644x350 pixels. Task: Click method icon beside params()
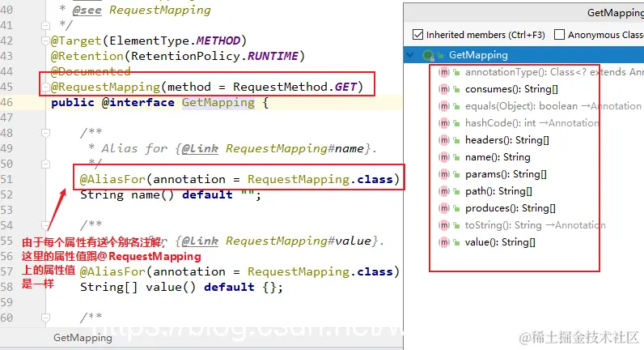coord(443,174)
